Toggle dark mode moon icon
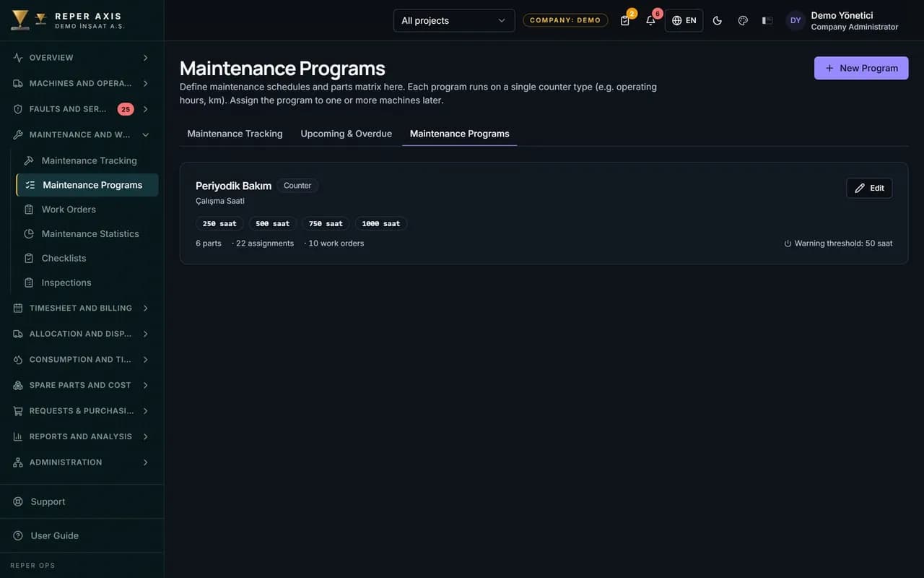This screenshot has height=578, width=924. coord(717,20)
